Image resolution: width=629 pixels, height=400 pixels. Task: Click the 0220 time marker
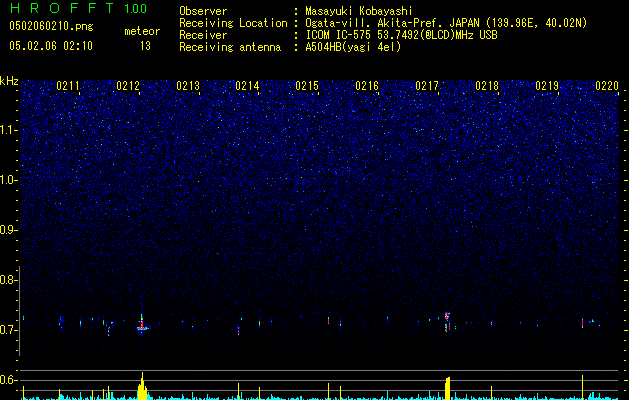[x=607, y=86]
